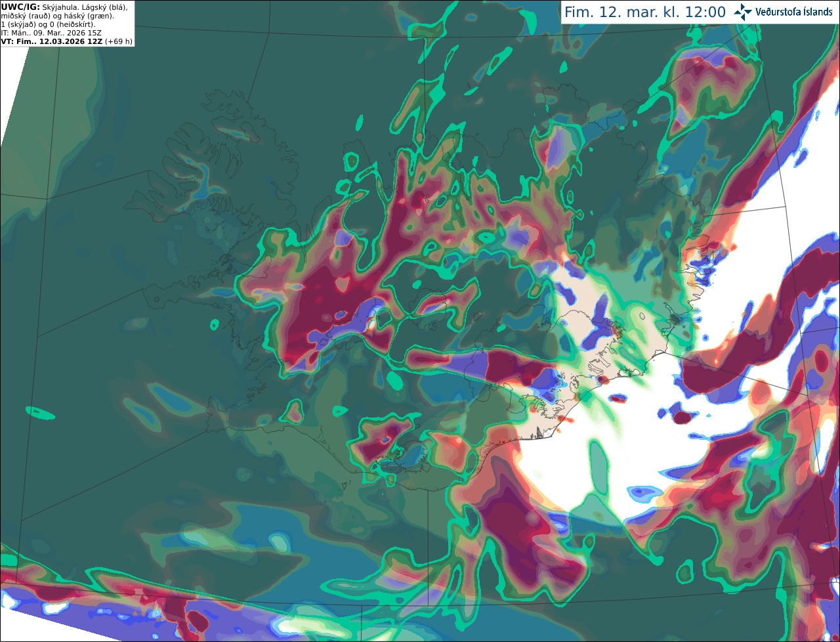The height and width of the screenshot is (642, 840).
Task: Click the bold 'UWC/IG:' legend heading
Action: coord(20,7)
